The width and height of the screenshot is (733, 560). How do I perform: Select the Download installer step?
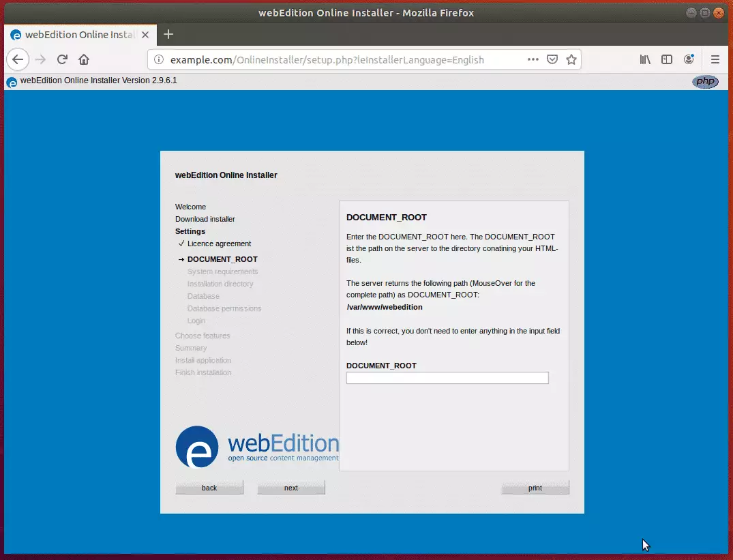(x=205, y=219)
